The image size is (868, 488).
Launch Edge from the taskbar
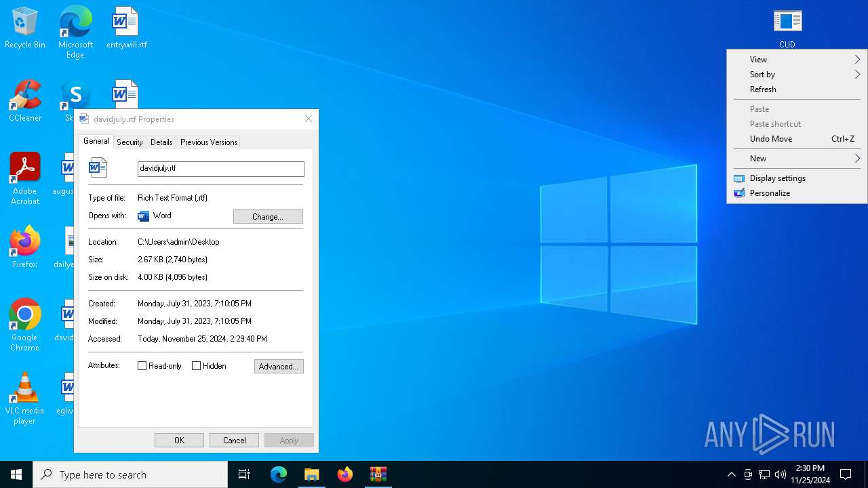tap(279, 474)
